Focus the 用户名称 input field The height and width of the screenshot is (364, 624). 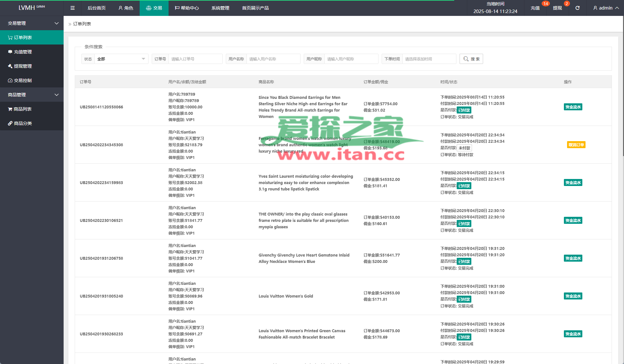(273, 59)
